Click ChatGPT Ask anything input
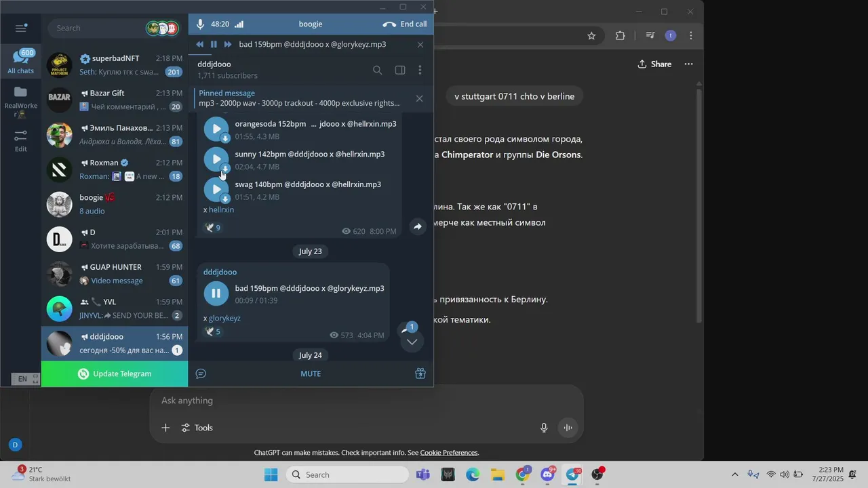The image size is (868, 488). click(366, 401)
